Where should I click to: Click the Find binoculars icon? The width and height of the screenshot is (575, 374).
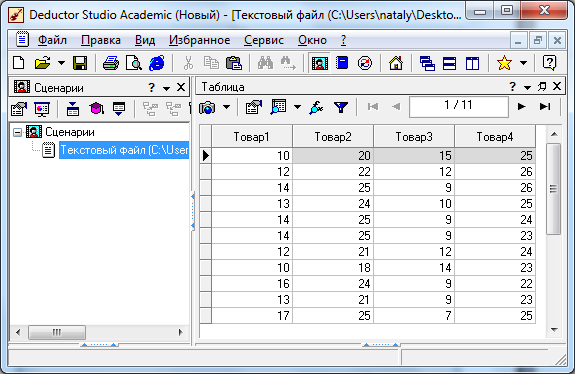click(x=265, y=63)
